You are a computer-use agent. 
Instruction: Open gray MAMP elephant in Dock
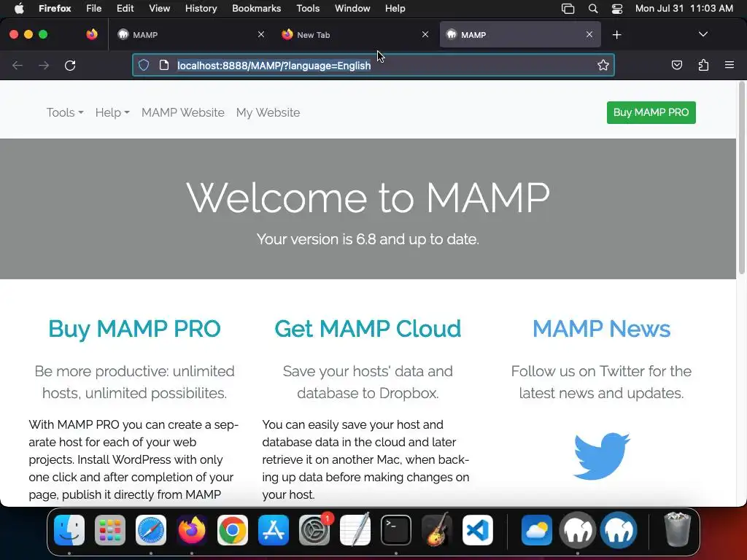pos(578,530)
